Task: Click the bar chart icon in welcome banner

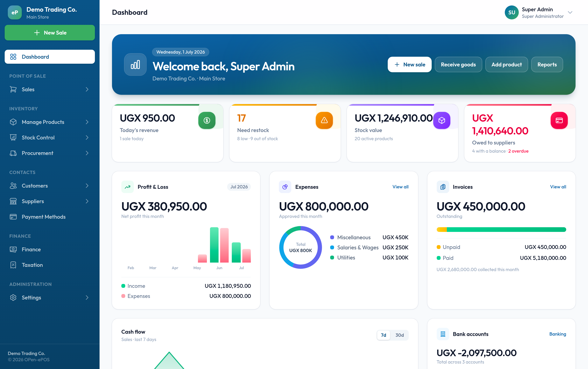Action: [x=135, y=65]
